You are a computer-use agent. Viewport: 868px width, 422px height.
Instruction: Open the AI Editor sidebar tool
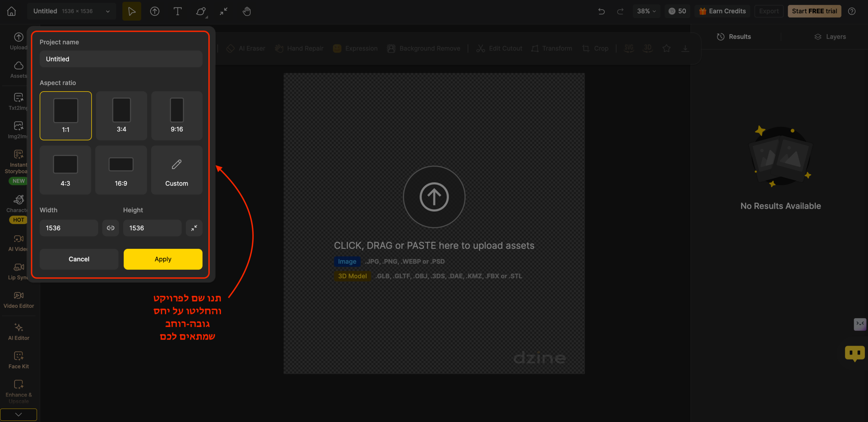[19, 331]
